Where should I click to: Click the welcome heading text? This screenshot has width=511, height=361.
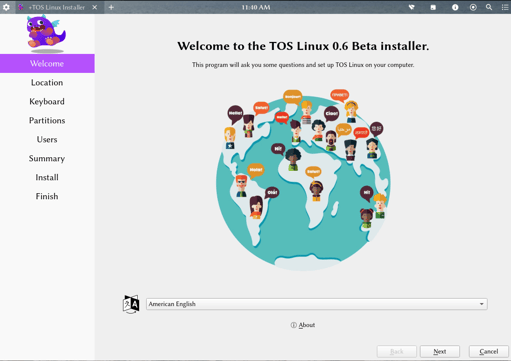click(x=303, y=46)
